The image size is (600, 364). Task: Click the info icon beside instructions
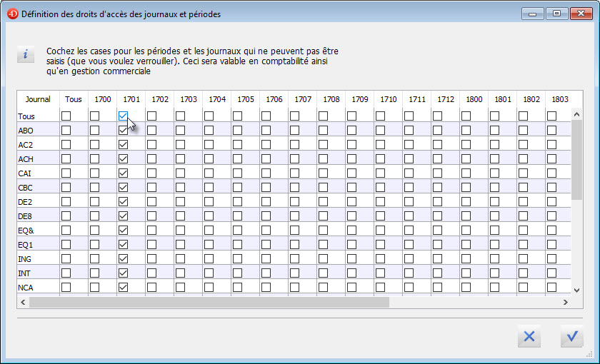click(26, 55)
